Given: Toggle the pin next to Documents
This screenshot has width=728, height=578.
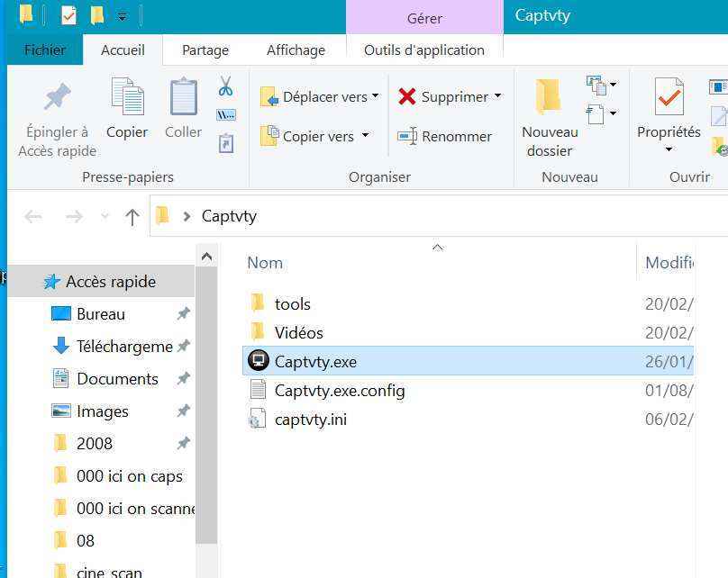Looking at the screenshot, I should (184, 379).
